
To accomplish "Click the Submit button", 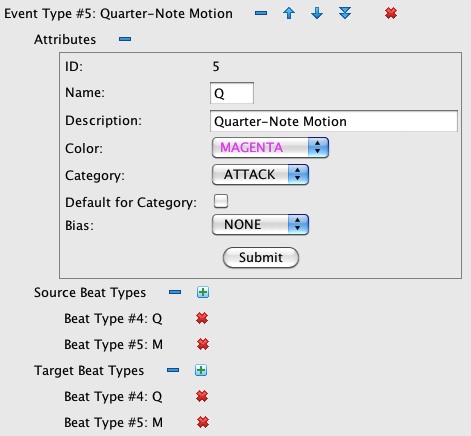I will [261, 257].
